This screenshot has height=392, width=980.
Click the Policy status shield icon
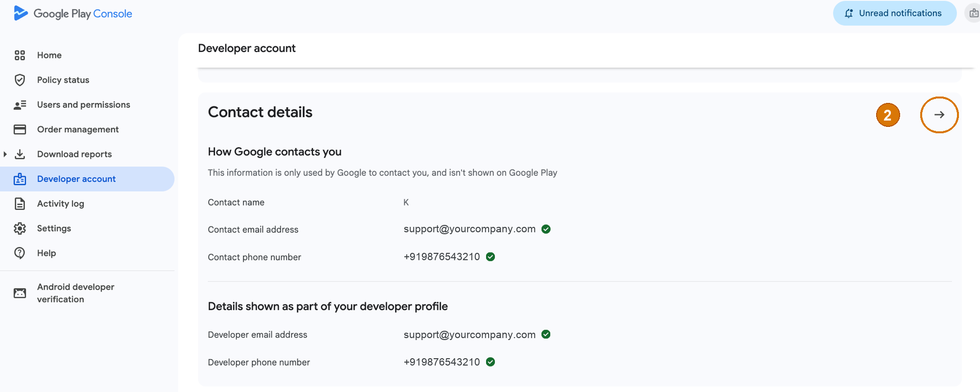(x=20, y=80)
